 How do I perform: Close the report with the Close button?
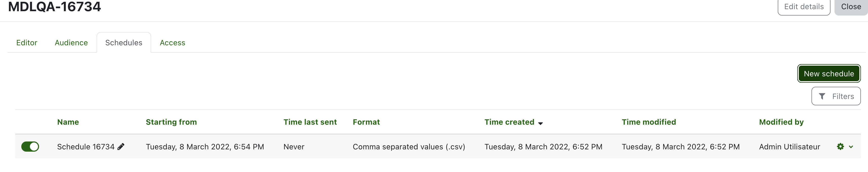coord(851,7)
